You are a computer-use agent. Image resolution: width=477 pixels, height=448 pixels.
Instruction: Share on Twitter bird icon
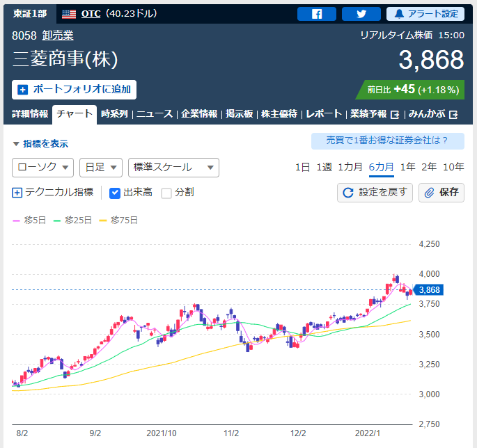click(x=361, y=14)
